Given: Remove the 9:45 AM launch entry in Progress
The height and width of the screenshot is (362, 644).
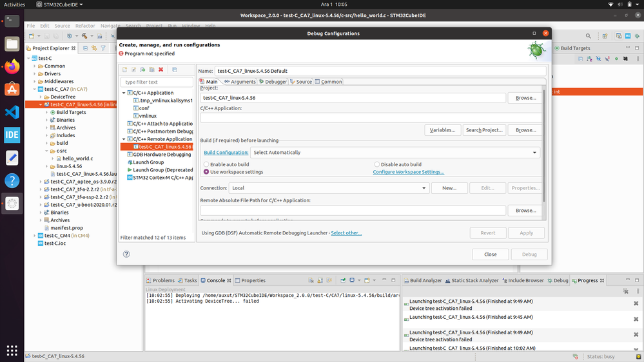Looking at the screenshot, I should pyautogui.click(x=636, y=319).
